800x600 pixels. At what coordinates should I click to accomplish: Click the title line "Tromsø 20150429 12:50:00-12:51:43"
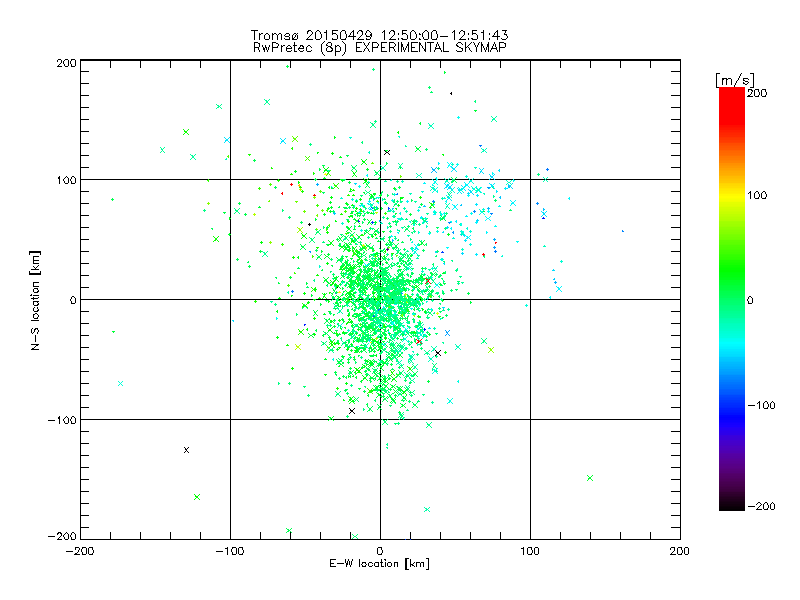pos(379,35)
